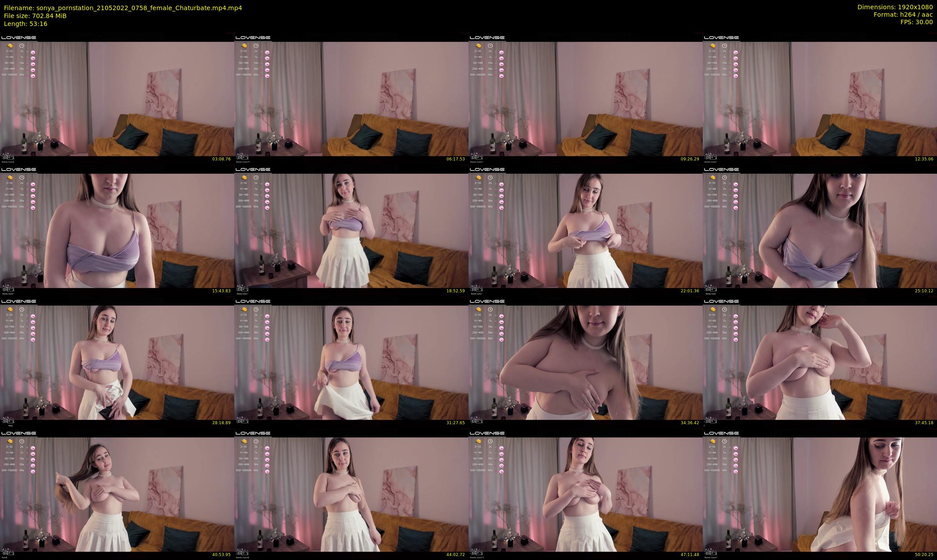This screenshot has width=937, height=560.
Task: Click the Length 53:16 label
Action: (x=25, y=24)
